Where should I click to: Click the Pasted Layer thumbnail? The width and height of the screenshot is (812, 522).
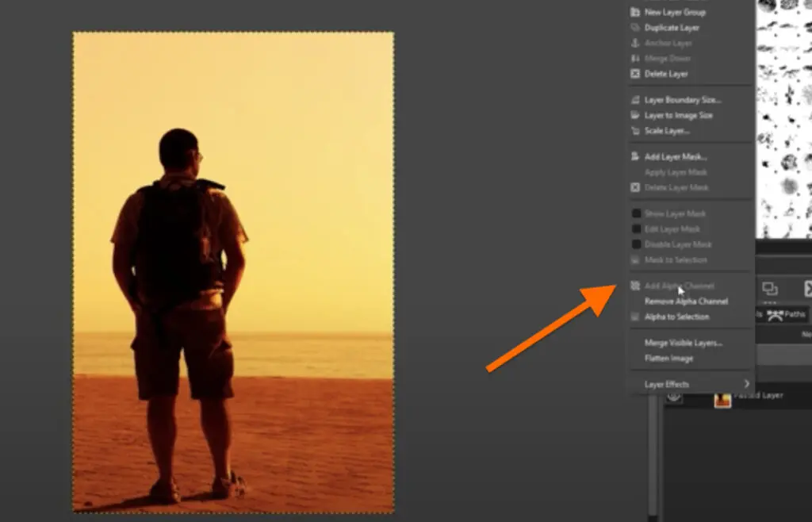722,399
